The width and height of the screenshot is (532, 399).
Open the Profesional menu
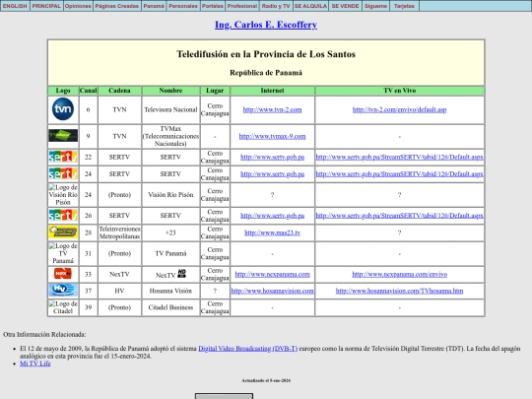pos(242,6)
